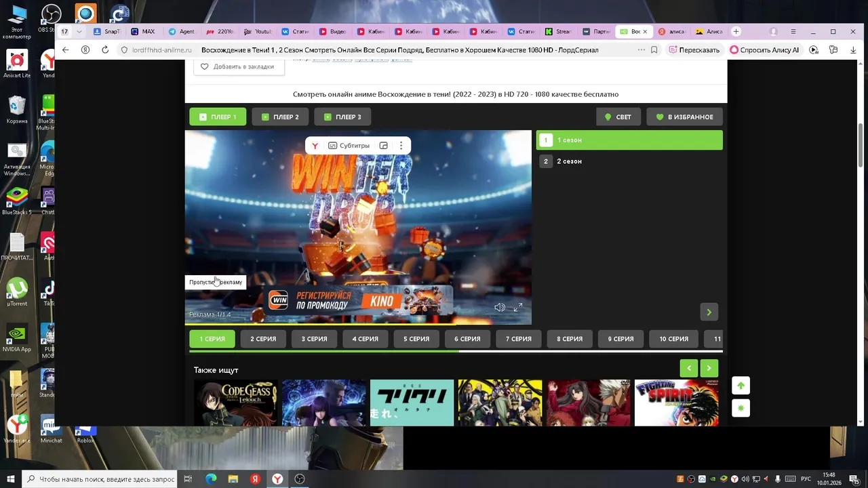Click Пропустить рекламу to skip the ad

pyautogui.click(x=216, y=282)
